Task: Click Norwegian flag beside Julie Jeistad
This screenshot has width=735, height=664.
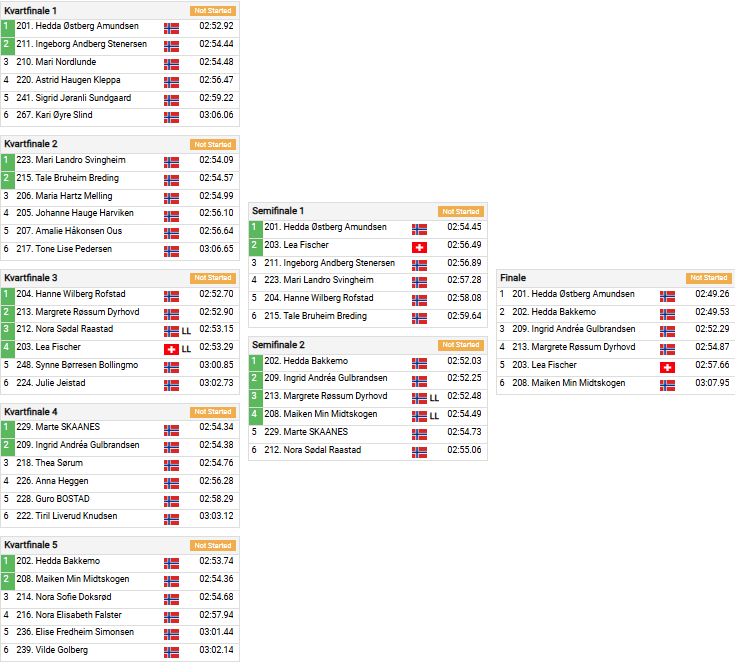Action: 171,384
